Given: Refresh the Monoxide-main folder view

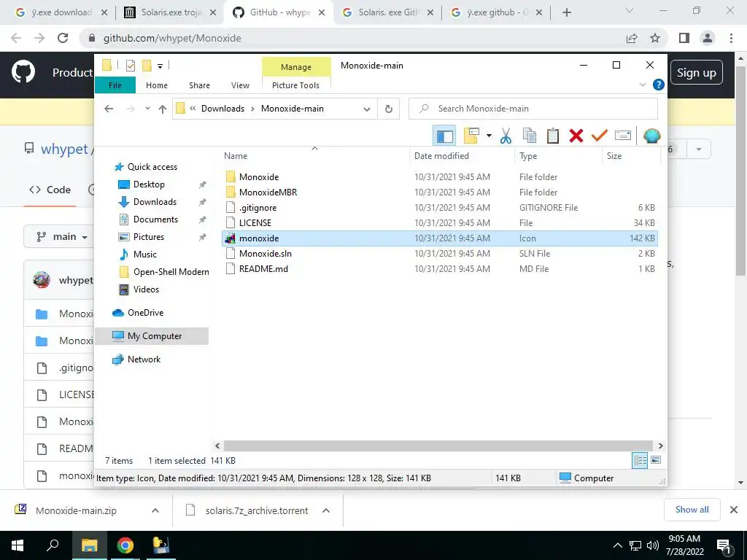Looking at the screenshot, I should pos(389,109).
